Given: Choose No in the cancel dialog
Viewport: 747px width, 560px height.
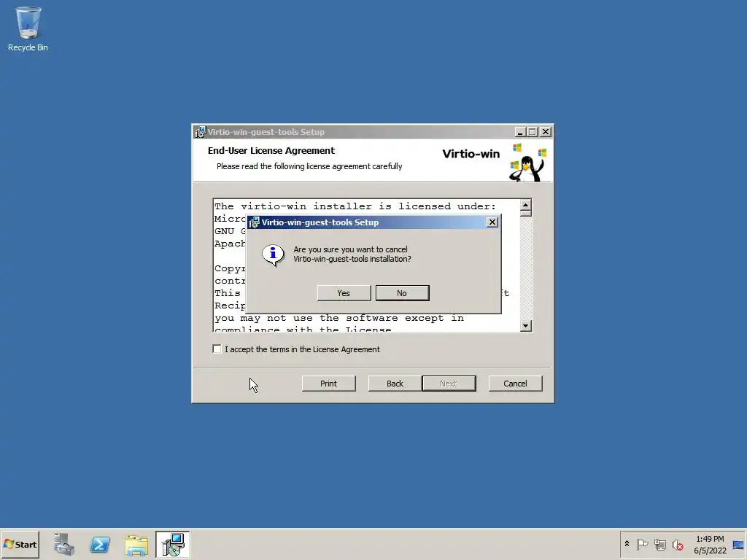Looking at the screenshot, I should point(402,293).
